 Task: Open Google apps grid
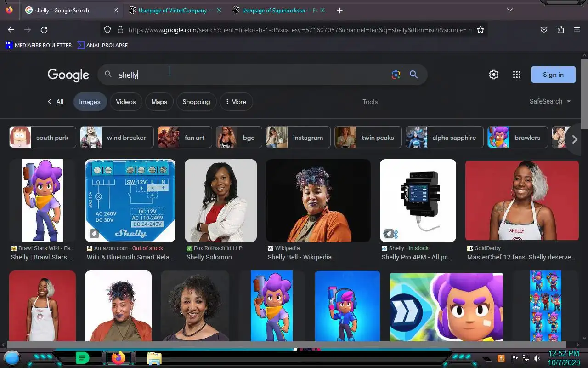pyautogui.click(x=517, y=75)
